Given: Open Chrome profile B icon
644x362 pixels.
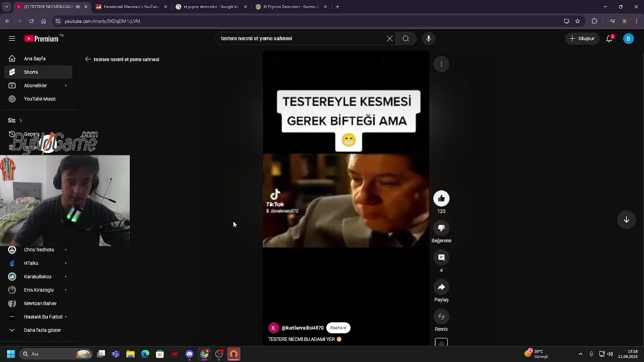Looking at the screenshot, I should (624, 21).
